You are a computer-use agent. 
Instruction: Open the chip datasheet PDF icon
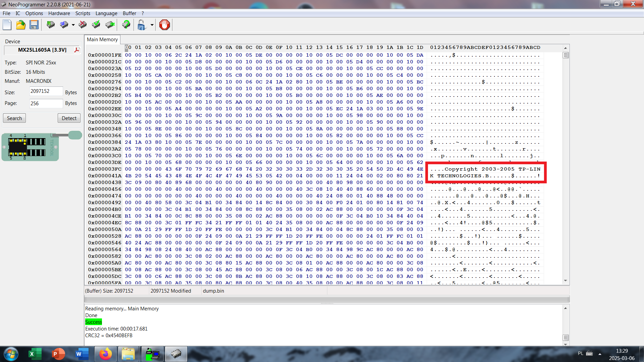[x=77, y=50]
